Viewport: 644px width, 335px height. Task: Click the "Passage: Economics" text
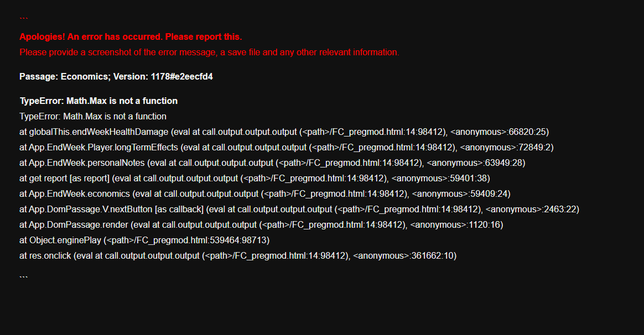(64, 77)
